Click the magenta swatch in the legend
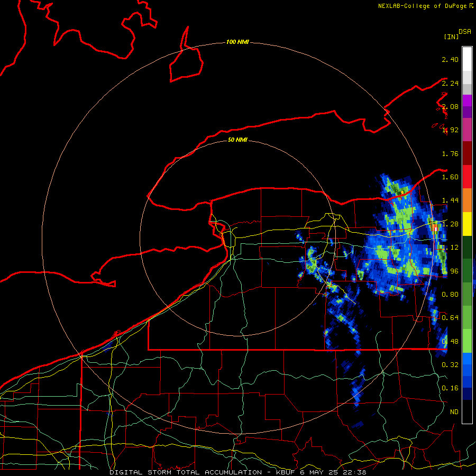Viewport: 476px width, 476px height. [x=467, y=130]
